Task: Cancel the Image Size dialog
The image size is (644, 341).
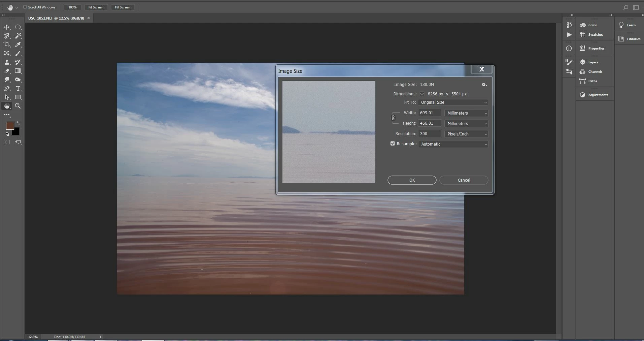Action: [464, 180]
